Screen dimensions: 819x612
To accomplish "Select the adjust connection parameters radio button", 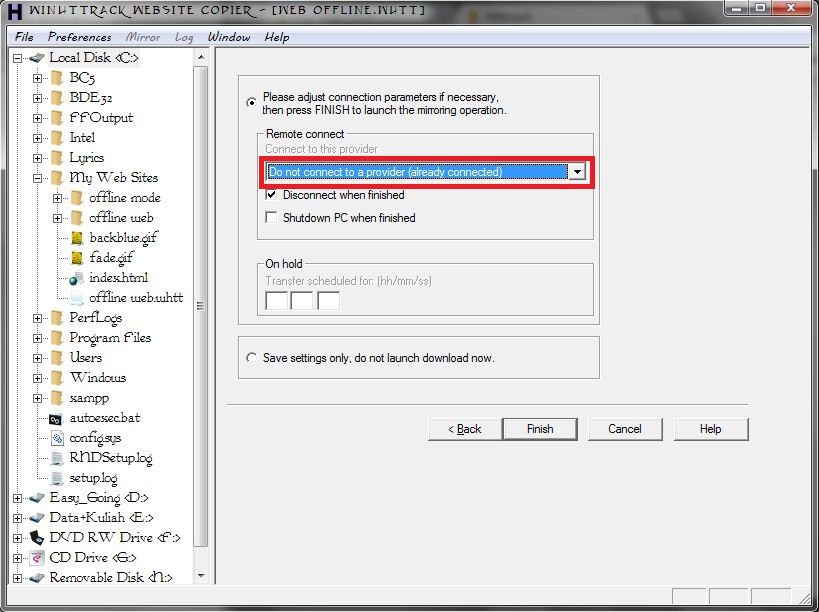I will (x=252, y=102).
